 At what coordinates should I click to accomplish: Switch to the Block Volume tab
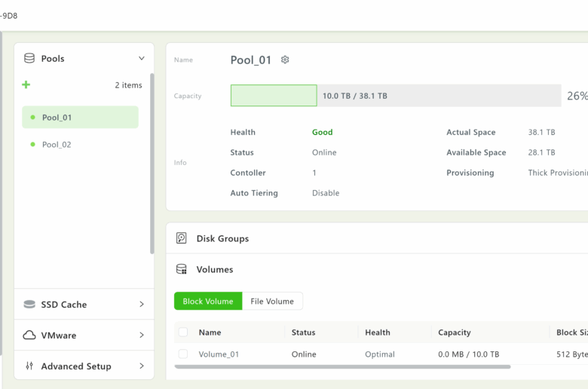[x=208, y=302]
